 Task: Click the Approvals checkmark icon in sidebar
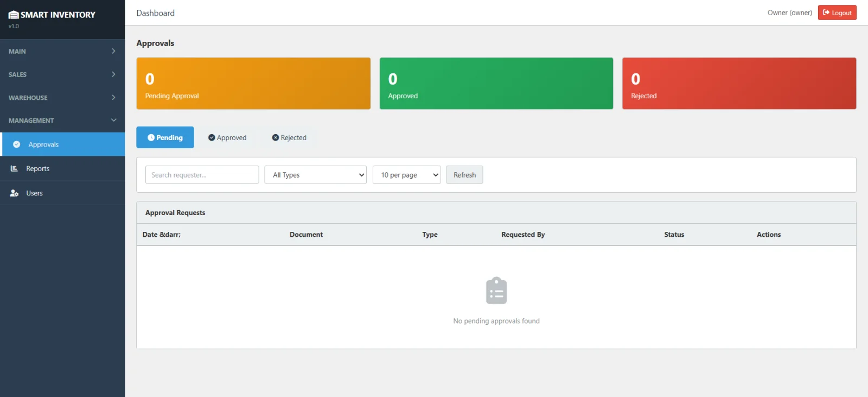click(x=17, y=144)
